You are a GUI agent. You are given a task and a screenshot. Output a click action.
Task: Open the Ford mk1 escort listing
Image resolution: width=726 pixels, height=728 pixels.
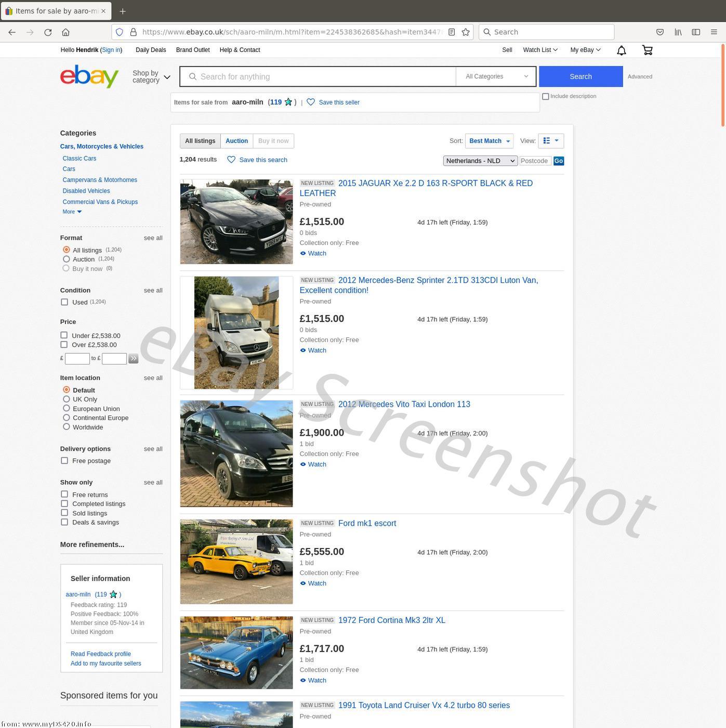pyautogui.click(x=367, y=524)
